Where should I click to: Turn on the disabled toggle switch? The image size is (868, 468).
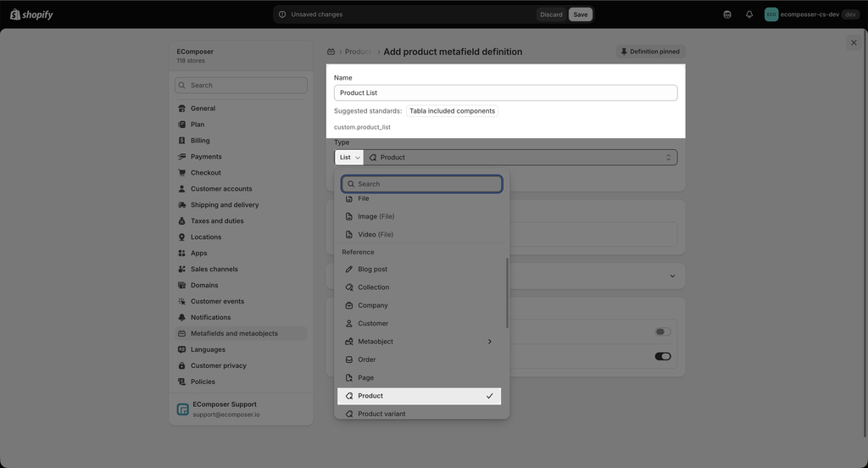coord(663,331)
